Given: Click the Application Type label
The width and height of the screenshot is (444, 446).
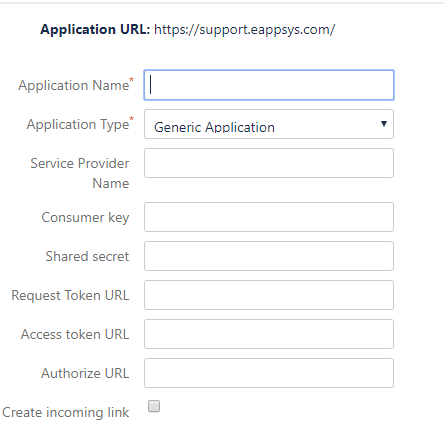Looking at the screenshot, I should (x=78, y=124).
